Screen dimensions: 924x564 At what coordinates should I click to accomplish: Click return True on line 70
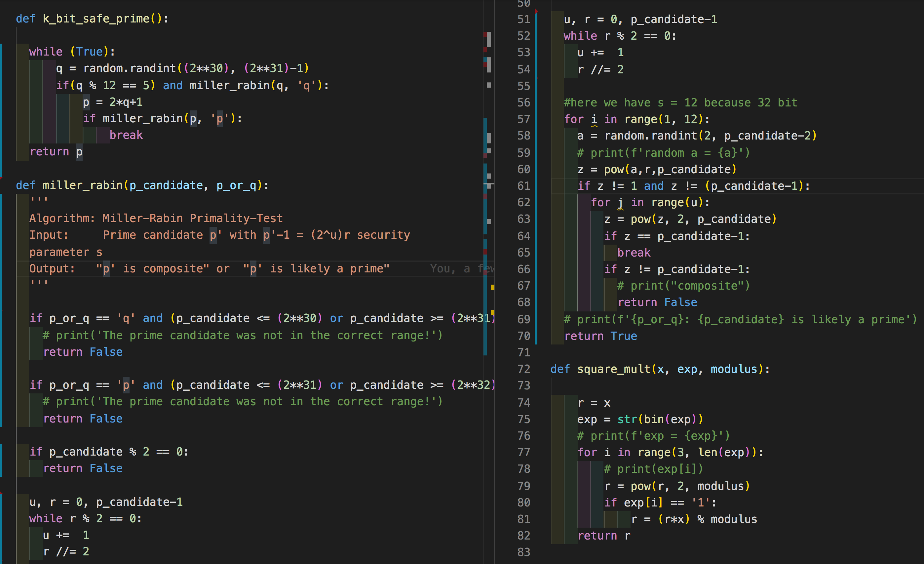click(x=600, y=336)
